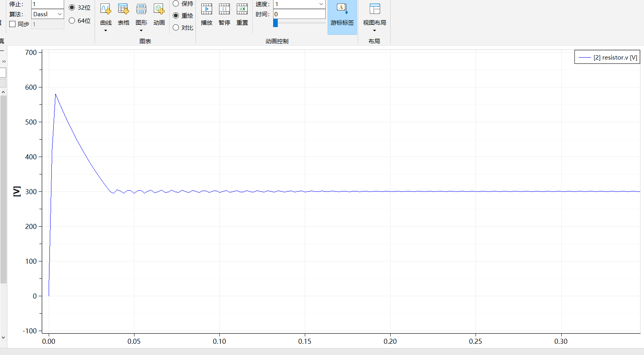644x355 pixels.
Task: Click the resistor.v legend entry
Action: pyautogui.click(x=607, y=57)
